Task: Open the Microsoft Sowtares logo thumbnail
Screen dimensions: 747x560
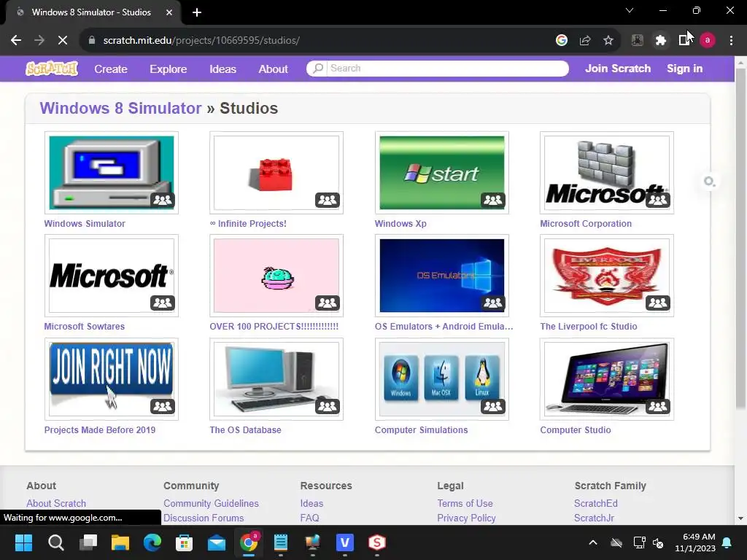Action: (x=112, y=275)
